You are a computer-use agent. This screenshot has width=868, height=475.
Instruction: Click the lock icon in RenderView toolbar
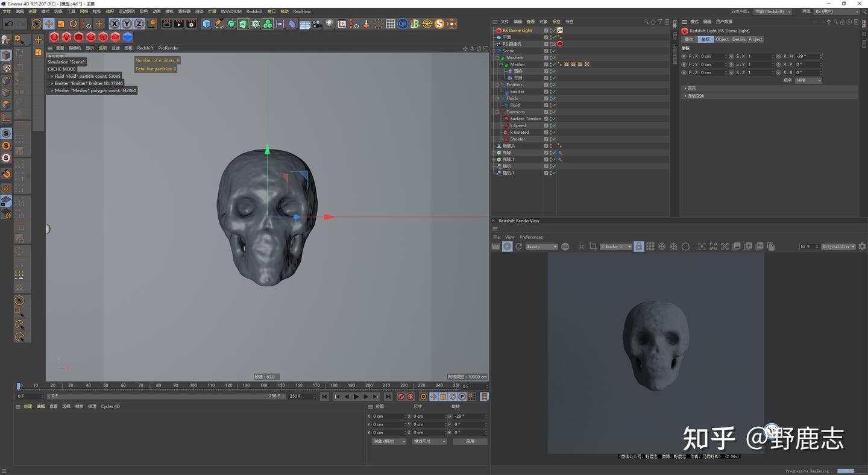tap(638, 247)
